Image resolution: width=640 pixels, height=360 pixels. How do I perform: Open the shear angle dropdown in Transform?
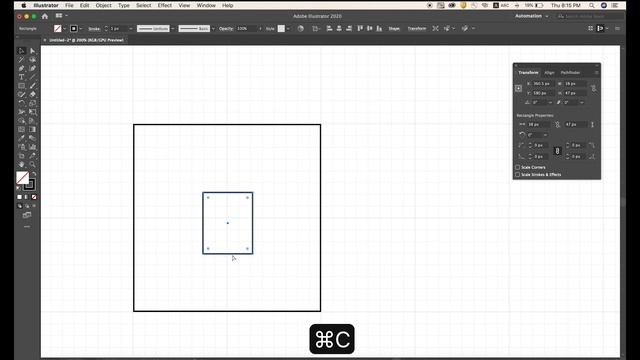point(582,102)
